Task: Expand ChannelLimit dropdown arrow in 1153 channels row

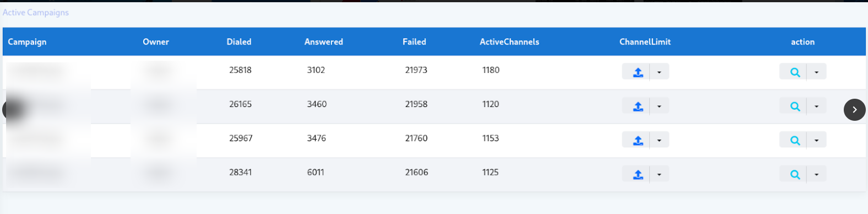Action: point(659,140)
